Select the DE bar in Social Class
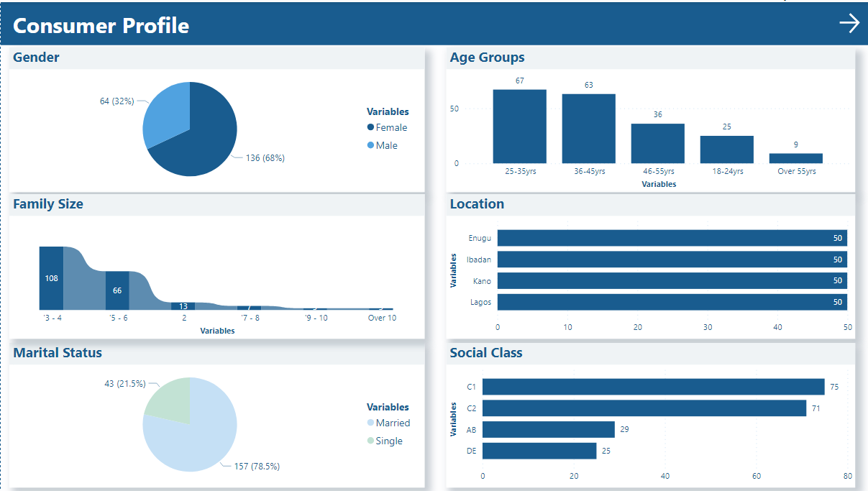This screenshot has height=491, width=868. 539,451
